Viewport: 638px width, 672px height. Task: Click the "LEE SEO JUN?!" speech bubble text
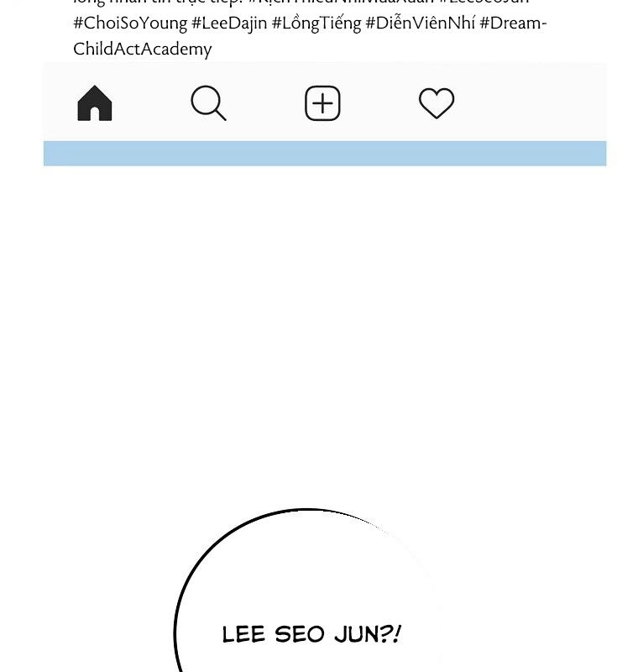pos(311,634)
